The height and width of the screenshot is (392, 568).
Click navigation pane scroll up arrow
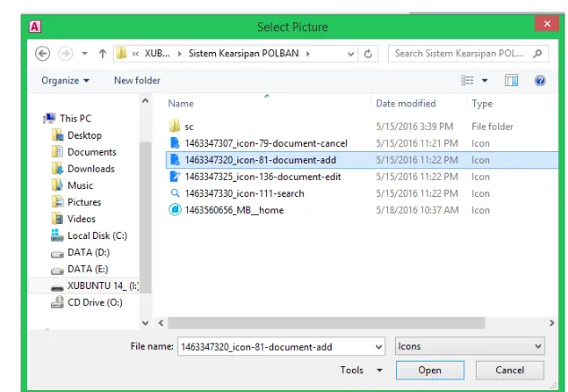pyautogui.click(x=145, y=100)
